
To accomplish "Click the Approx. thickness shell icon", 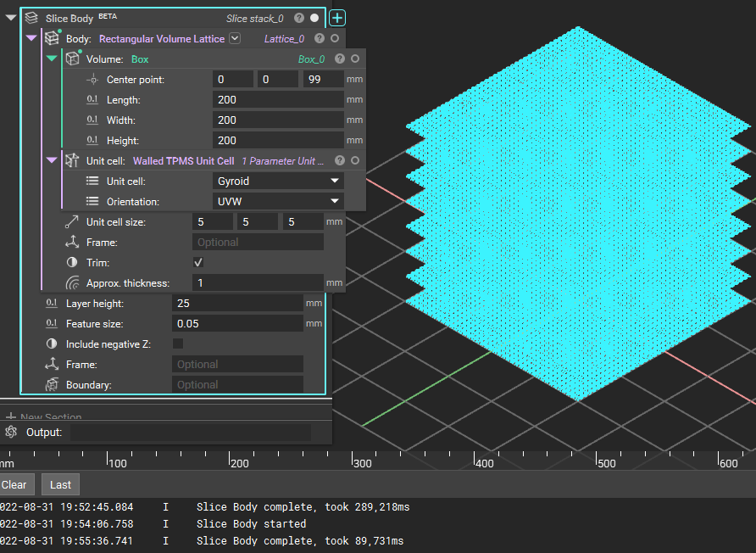I will [x=74, y=283].
